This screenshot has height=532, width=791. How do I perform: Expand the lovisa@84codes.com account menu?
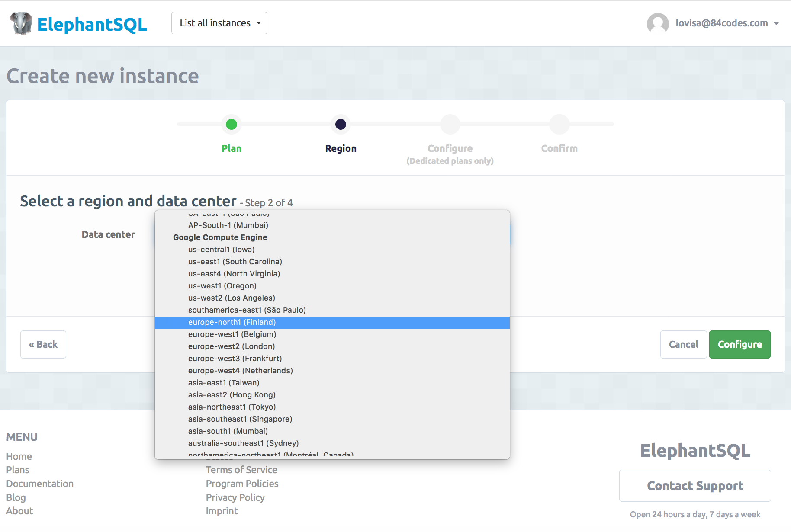[x=727, y=23]
